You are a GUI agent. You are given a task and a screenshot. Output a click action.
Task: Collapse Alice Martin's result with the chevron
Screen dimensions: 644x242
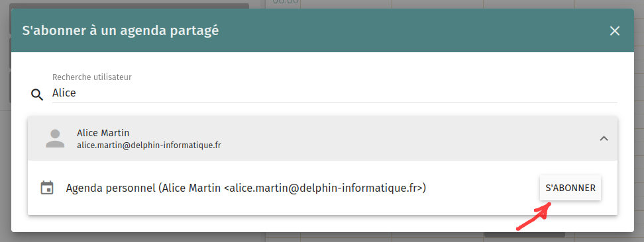pyautogui.click(x=604, y=139)
